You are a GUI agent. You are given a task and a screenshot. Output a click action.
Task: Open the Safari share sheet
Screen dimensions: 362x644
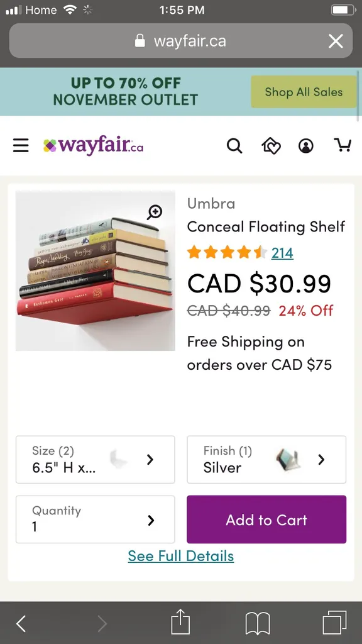click(180, 623)
